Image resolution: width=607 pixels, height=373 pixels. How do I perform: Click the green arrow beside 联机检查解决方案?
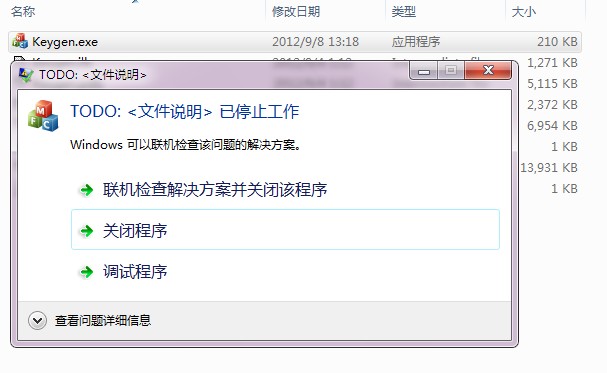(86, 190)
